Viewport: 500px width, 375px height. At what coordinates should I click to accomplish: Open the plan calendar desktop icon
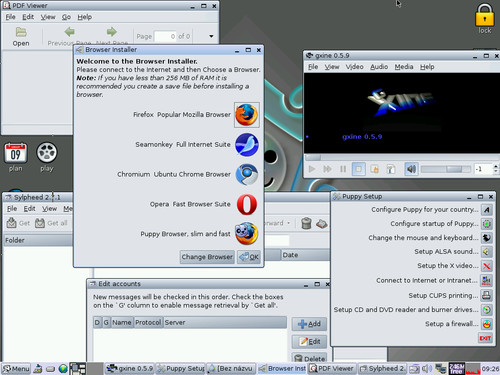point(16,157)
